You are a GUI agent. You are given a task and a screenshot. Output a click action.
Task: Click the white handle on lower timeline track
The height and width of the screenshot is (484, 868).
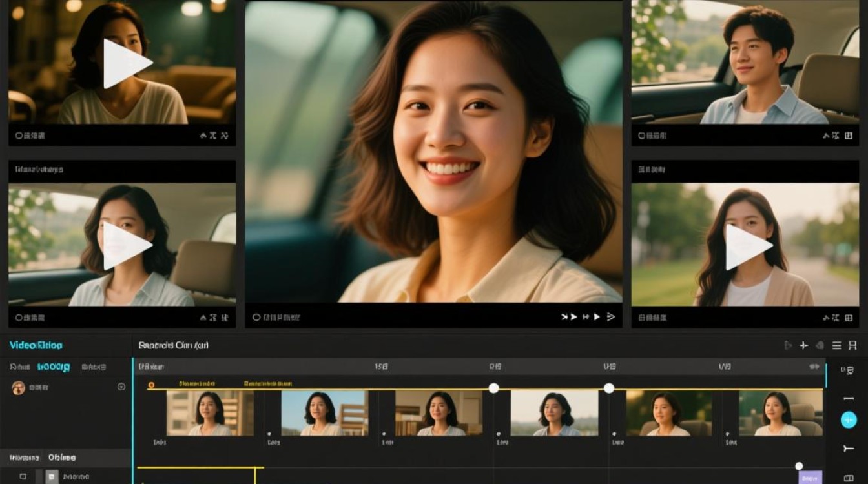click(x=799, y=466)
